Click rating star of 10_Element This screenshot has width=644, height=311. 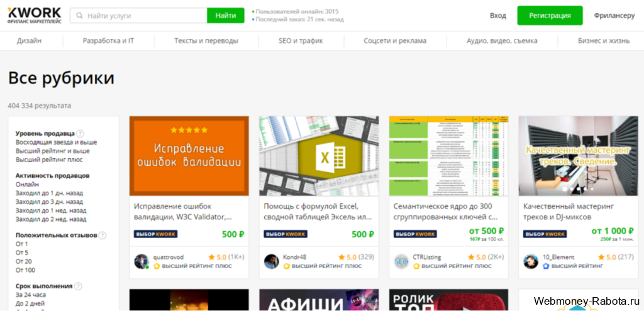(601, 257)
